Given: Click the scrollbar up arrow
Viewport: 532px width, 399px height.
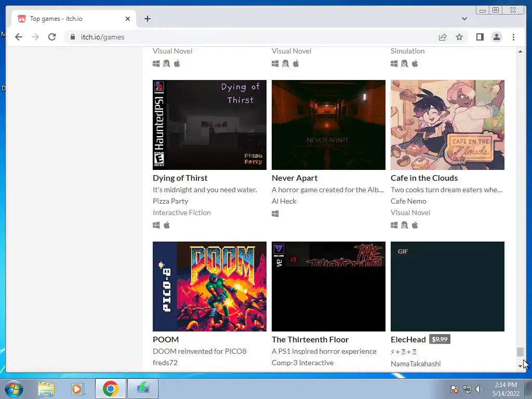Looking at the screenshot, I should point(520,51).
